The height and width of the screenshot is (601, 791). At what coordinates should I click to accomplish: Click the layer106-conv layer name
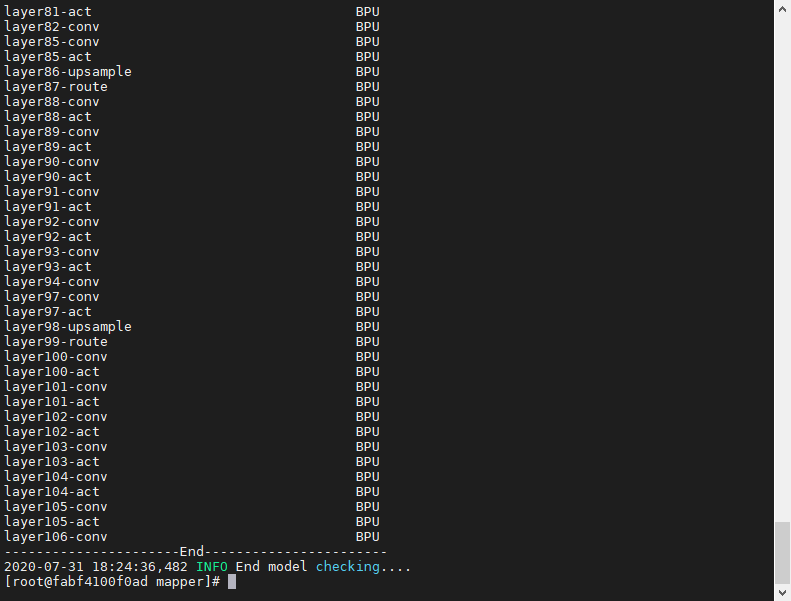(56, 537)
